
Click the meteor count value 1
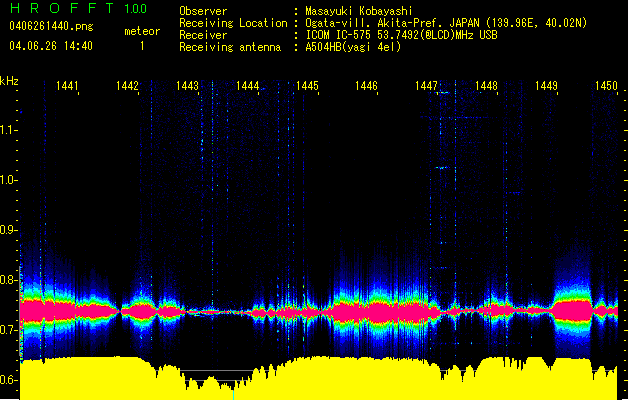142,46
